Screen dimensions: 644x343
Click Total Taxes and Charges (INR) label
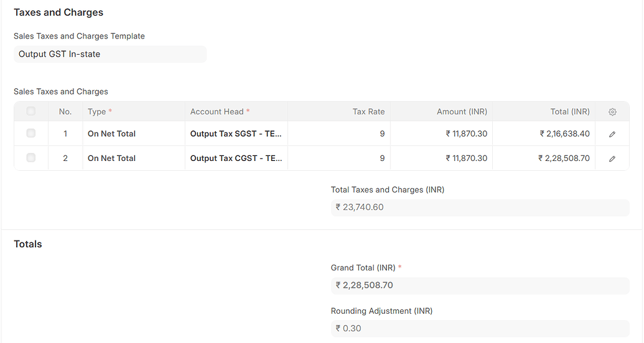click(388, 190)
